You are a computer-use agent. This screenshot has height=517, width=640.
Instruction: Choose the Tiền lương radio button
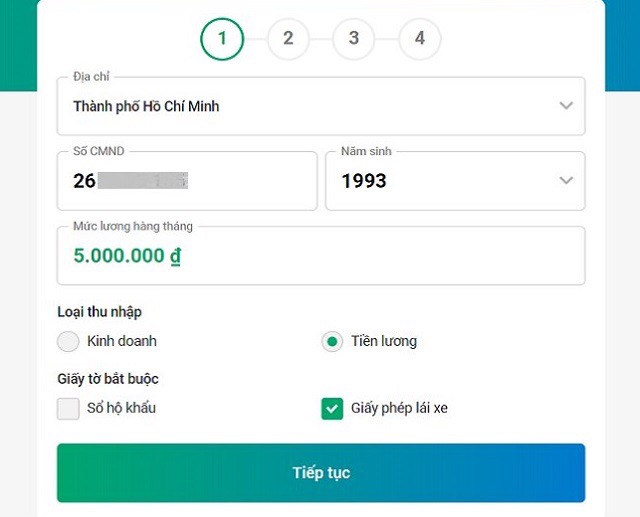(x=332, y=341)
